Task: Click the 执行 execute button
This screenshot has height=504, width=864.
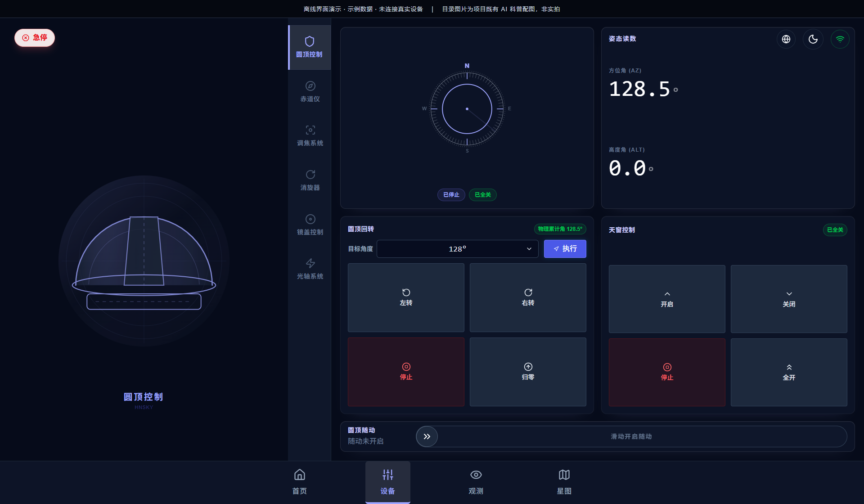Action: tap(565, 249)
